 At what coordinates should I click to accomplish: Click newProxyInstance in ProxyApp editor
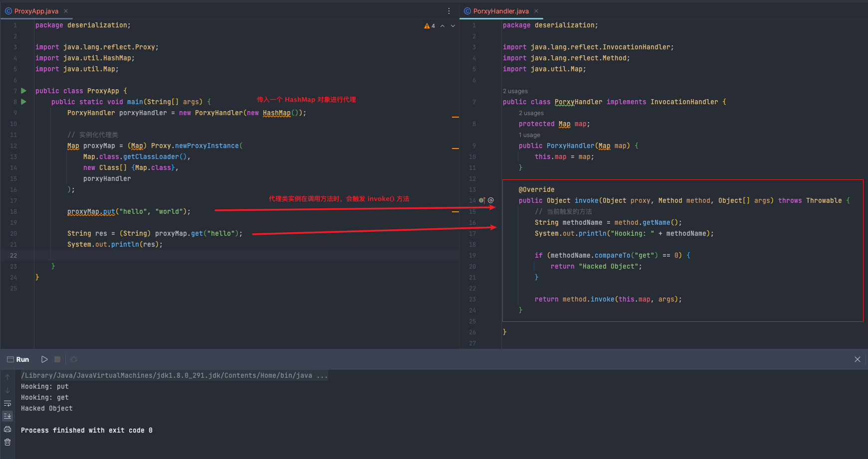[x=207, y=146]
